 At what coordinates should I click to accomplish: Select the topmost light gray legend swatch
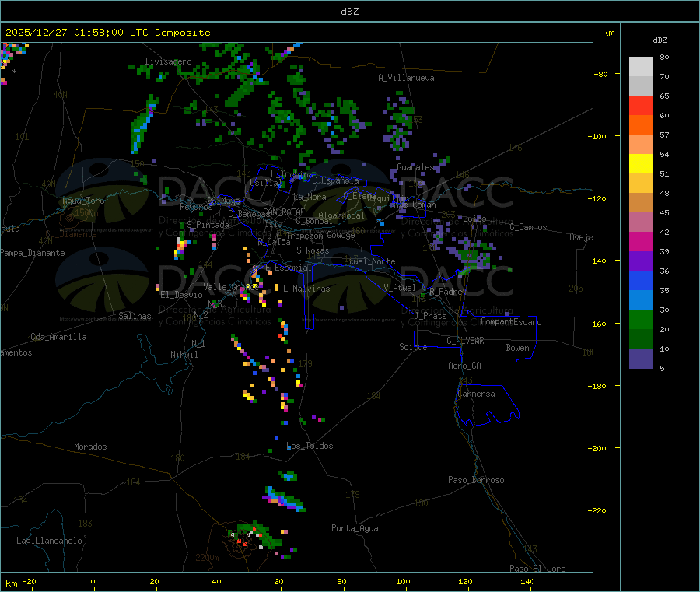(641, 66)
